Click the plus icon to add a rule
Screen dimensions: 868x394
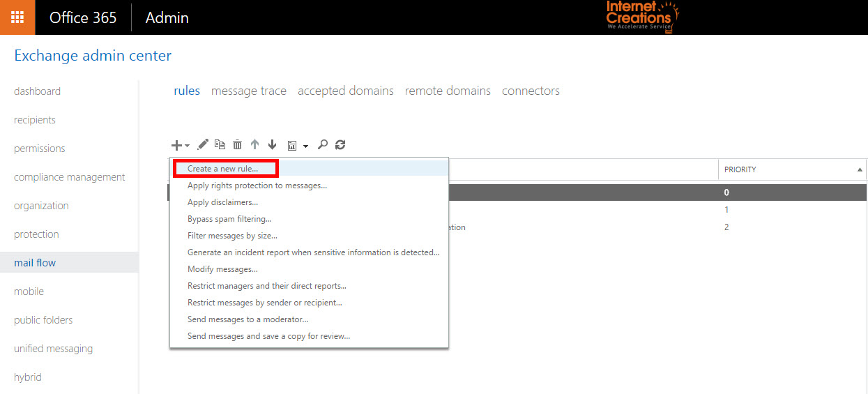point(176,145)
